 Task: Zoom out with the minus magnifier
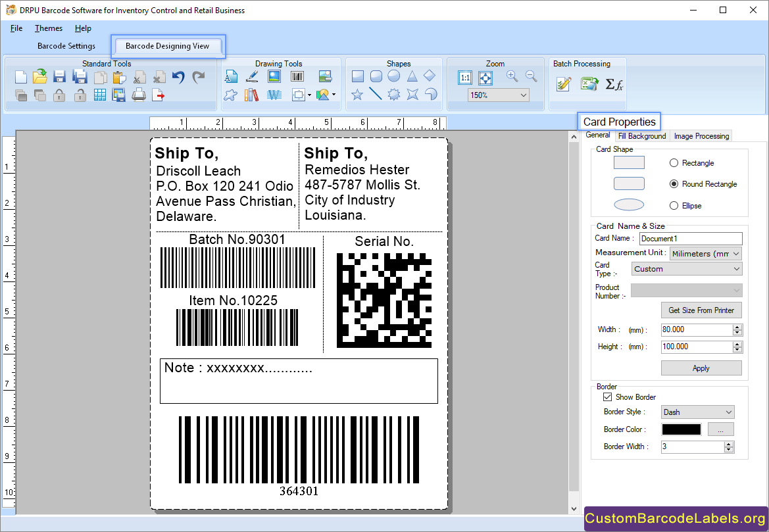(x=531, y=76)
